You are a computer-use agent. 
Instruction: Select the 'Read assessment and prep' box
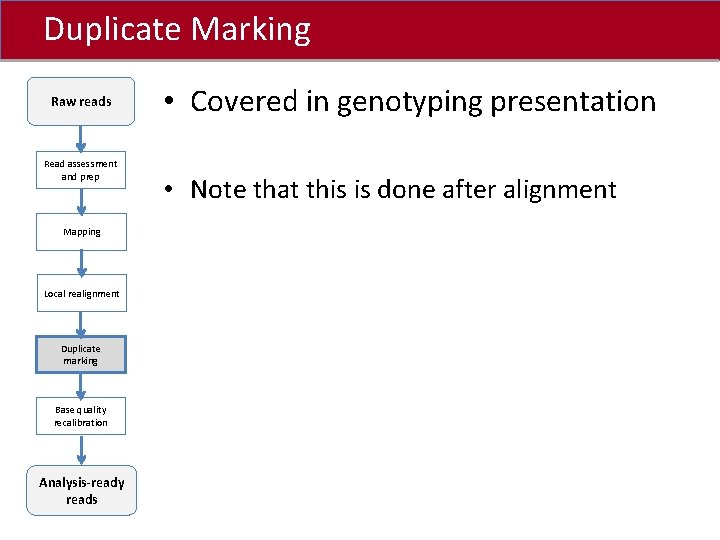(81, 170)
